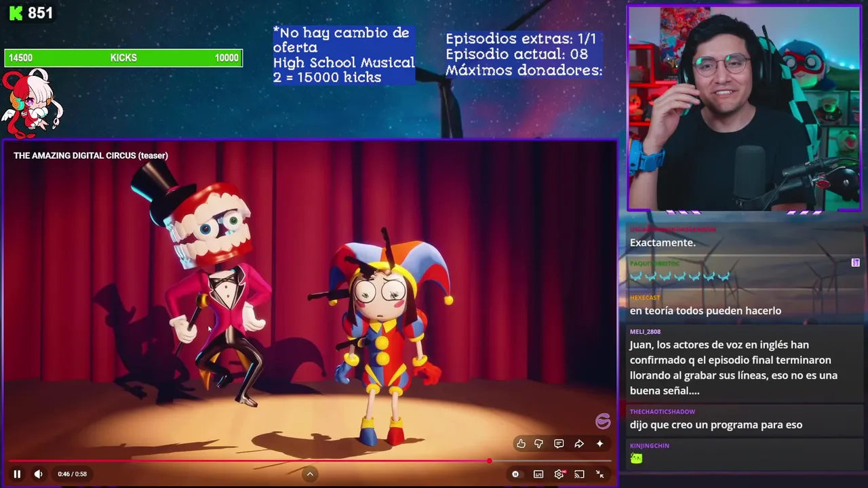Dislike the video with the thumbs-down icon
The image size is (868, 488).
click(538, 444)
